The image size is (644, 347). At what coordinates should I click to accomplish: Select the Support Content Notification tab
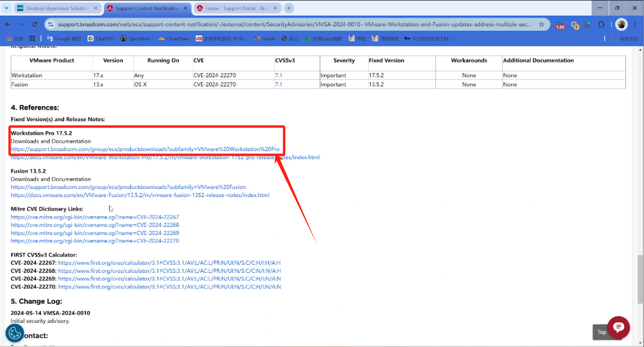[146, 8]
